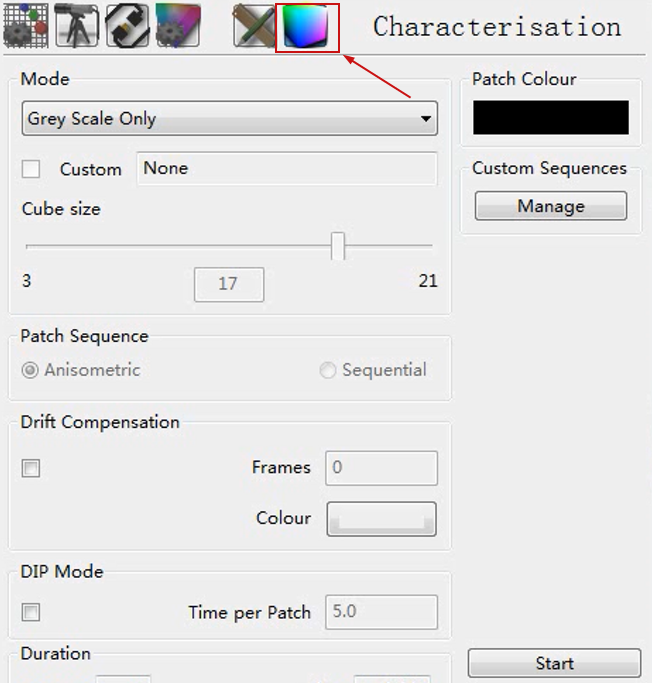This screenshot has height=683, width=652.
Task: Open the grid and gears options icon
Action: [26, 26]
